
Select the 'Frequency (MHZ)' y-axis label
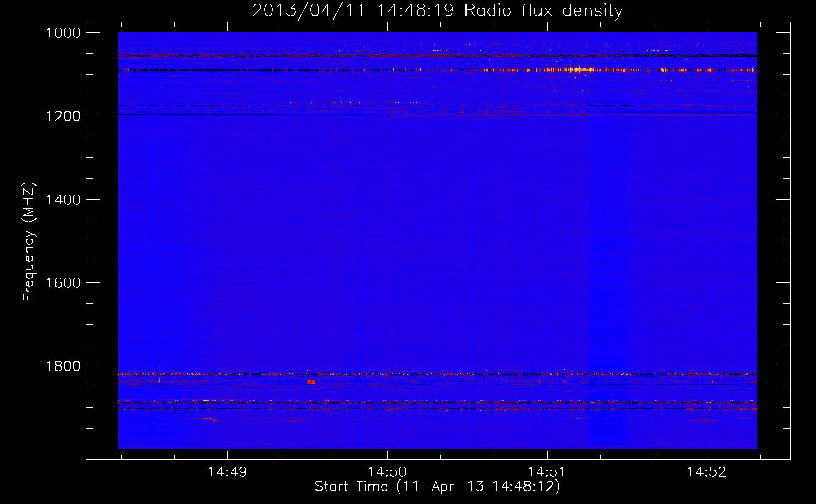click(29, 242)
